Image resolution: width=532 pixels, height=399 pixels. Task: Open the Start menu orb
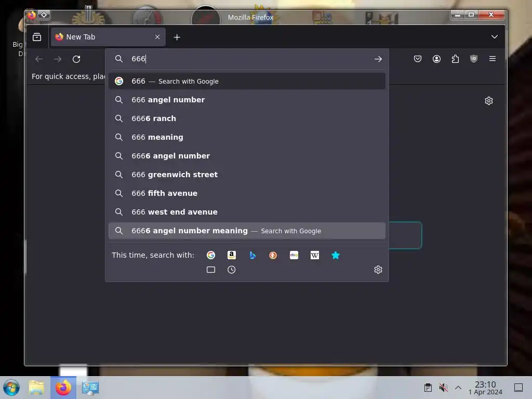[x=11, y=388]
